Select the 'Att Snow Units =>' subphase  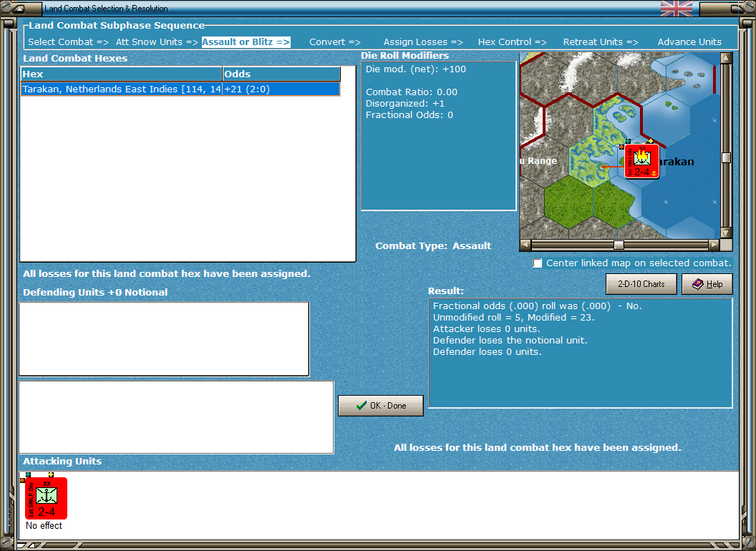157,42
